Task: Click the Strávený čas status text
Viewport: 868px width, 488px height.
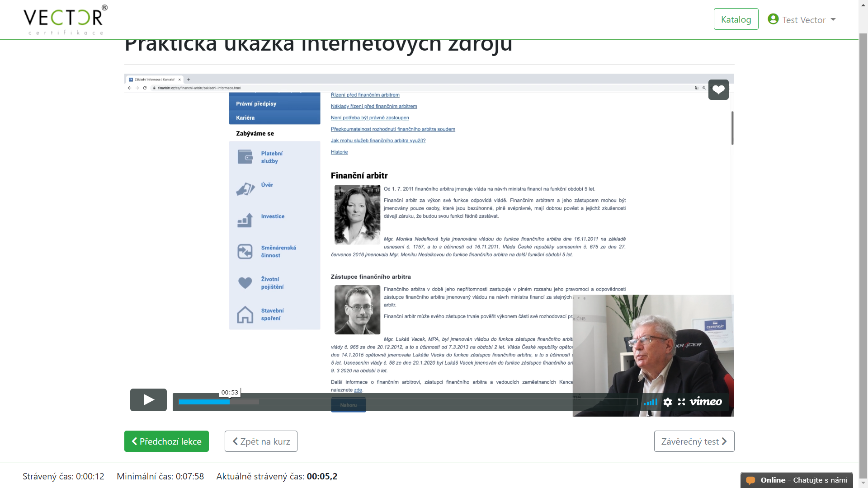Action: pyautogui.click(x=63, y=476)
